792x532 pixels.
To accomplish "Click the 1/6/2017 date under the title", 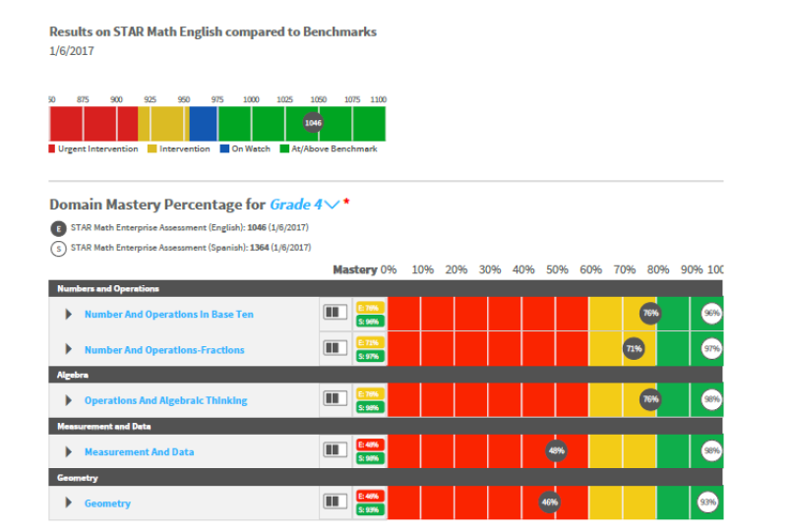I will [71, 51].
